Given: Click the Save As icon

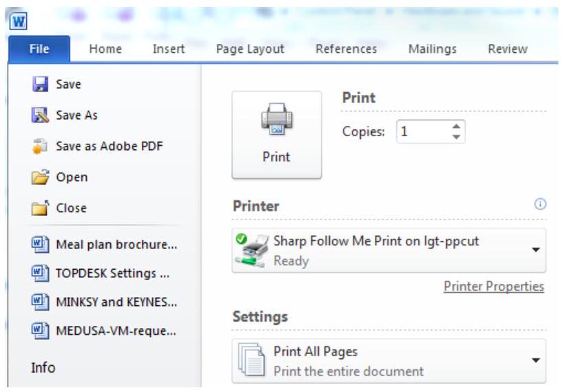Looking at the screenshot, I should [x=41, y=116].
